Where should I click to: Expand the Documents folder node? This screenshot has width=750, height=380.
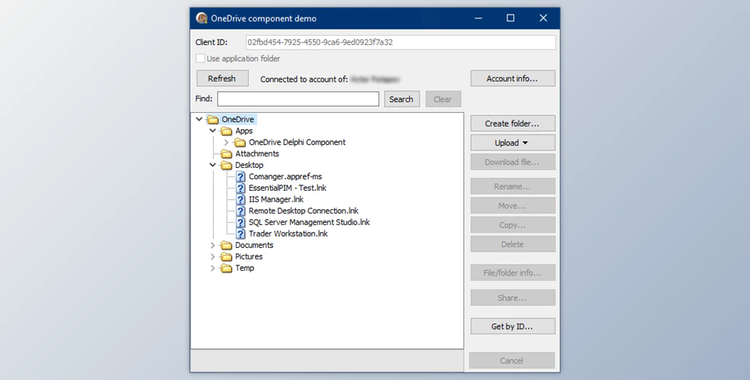213,245
